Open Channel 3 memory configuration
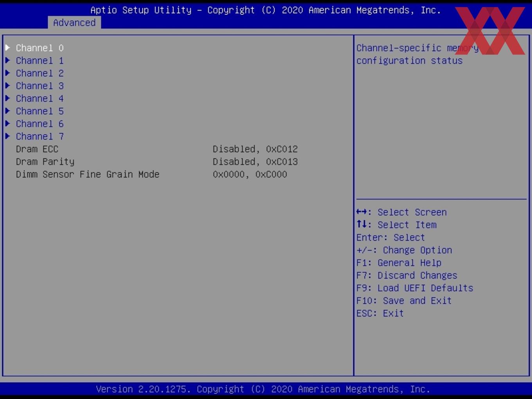This screenshot has width=532, height=399. coord(40,86)
